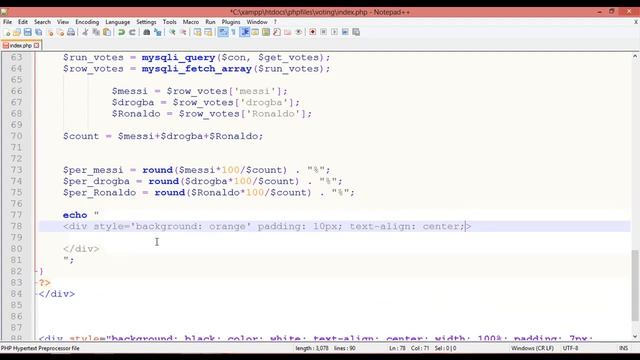Click the vertical scrollbar up arrow
The image size is (640, 360).
tap(635, 56)
